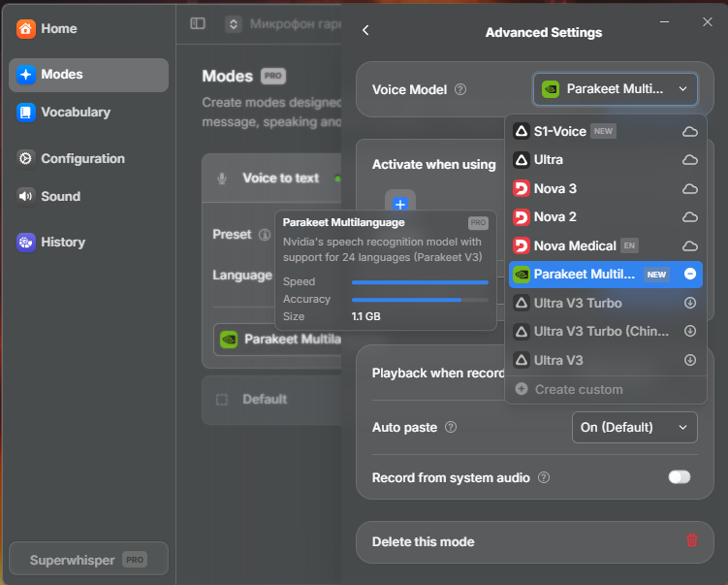This screenshot has height=585, width=728.
Task: Select Nova 3 from the model list
Action: click(x=554, y=188)
